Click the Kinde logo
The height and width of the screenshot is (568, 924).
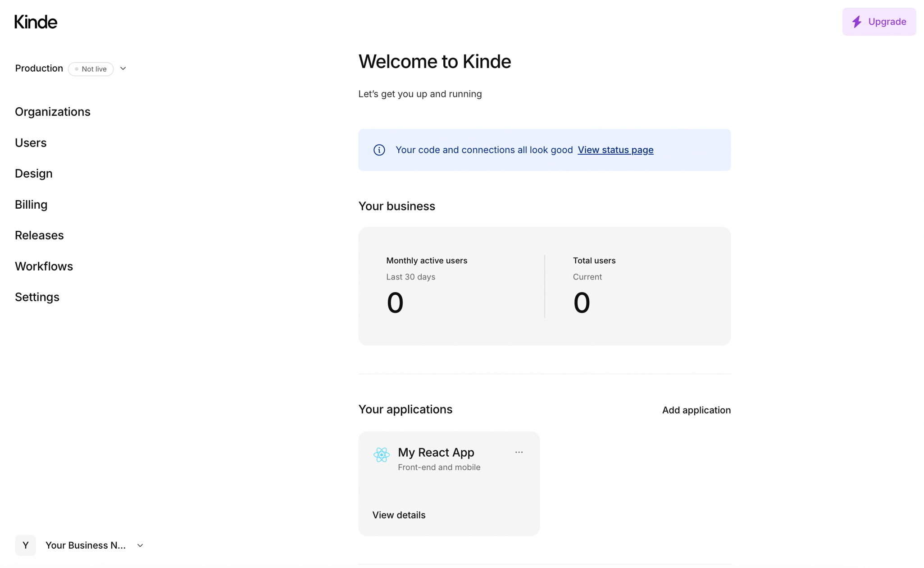click(36, 22)
